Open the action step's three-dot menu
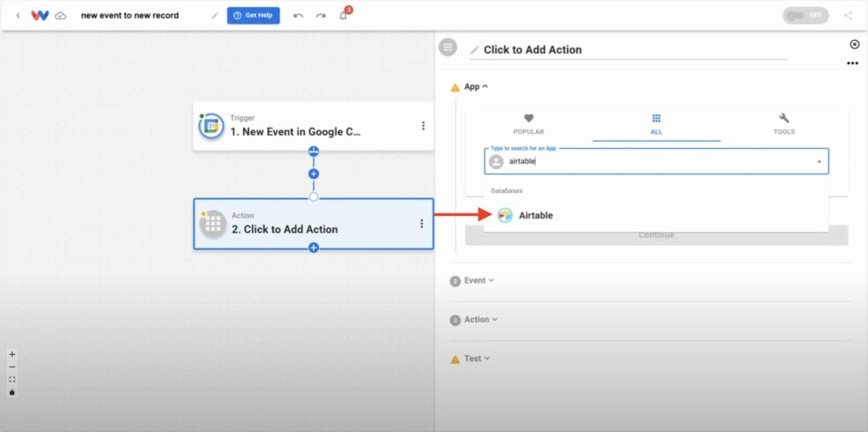Viewport: 868px width, 432px height. [422, 224]
